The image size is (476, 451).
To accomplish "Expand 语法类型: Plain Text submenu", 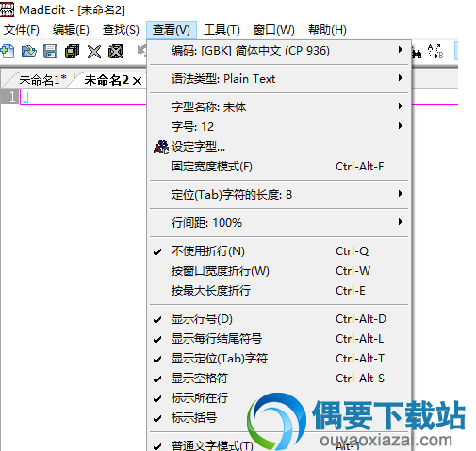I will click(279, 79).
